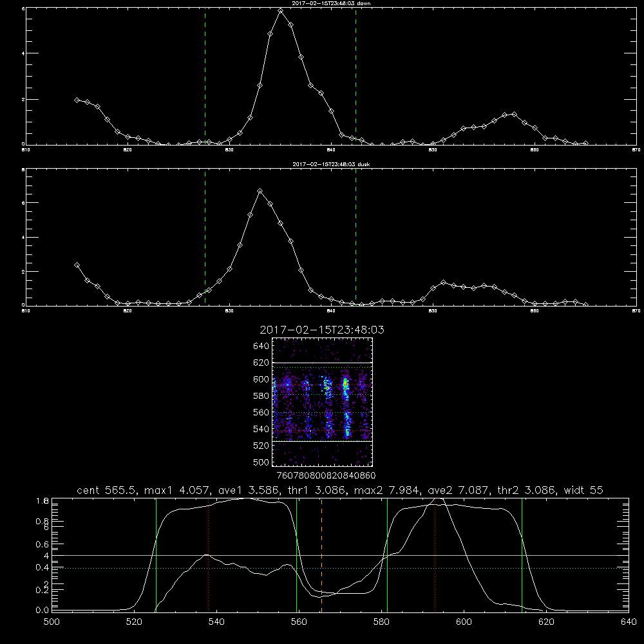Click the '640' y-axis label of the image panel
Viewport: 644px width, 644px height.
coord(261,346)
